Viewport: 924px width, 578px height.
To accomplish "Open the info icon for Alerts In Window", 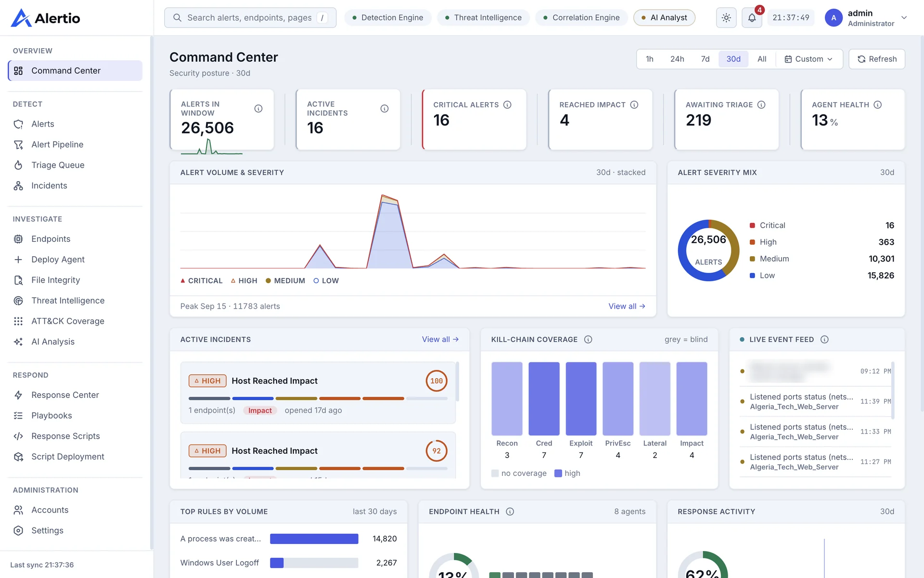I will point(258,108).
